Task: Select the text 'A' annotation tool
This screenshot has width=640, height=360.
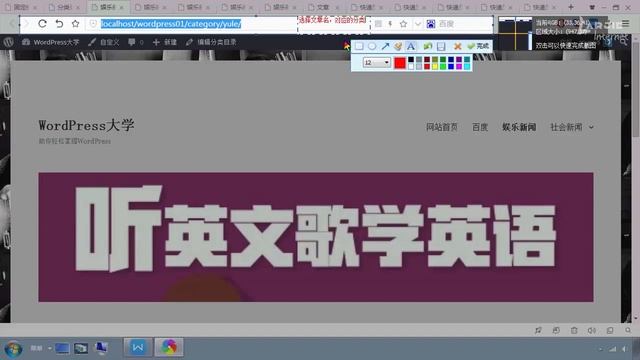Action: pyautogui.click(x=411, y=46)
